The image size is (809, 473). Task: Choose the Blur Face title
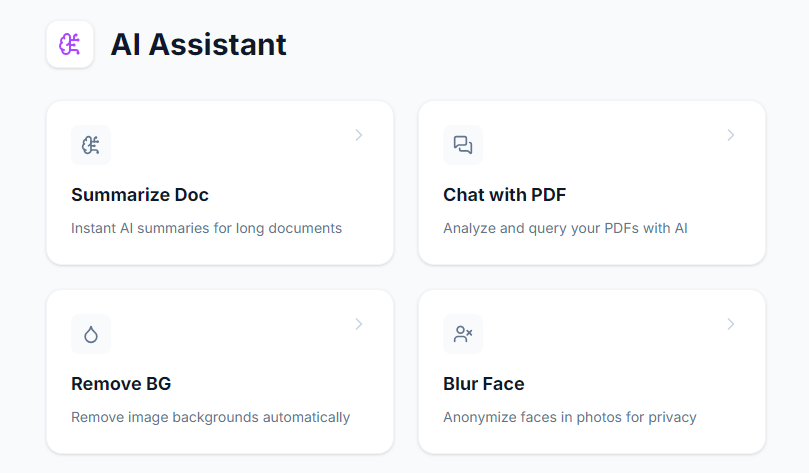pyautogui.click(x=484, y=384)
